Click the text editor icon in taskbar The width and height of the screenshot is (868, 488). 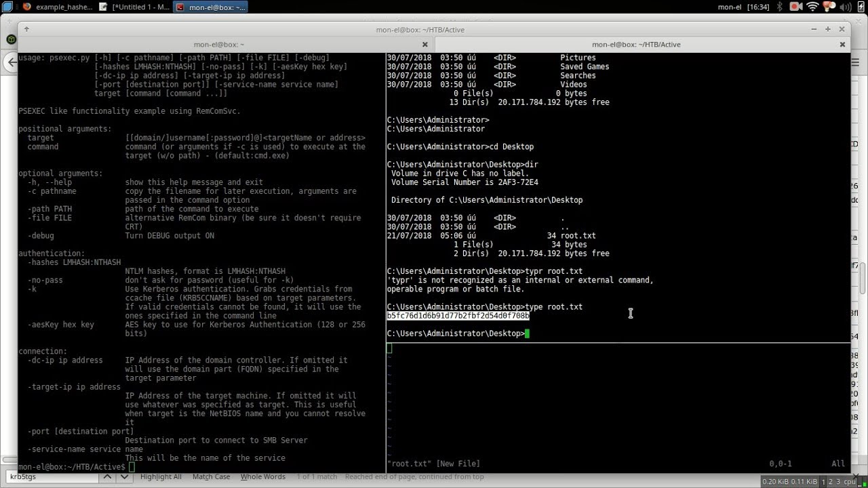(x=103, y=7)
